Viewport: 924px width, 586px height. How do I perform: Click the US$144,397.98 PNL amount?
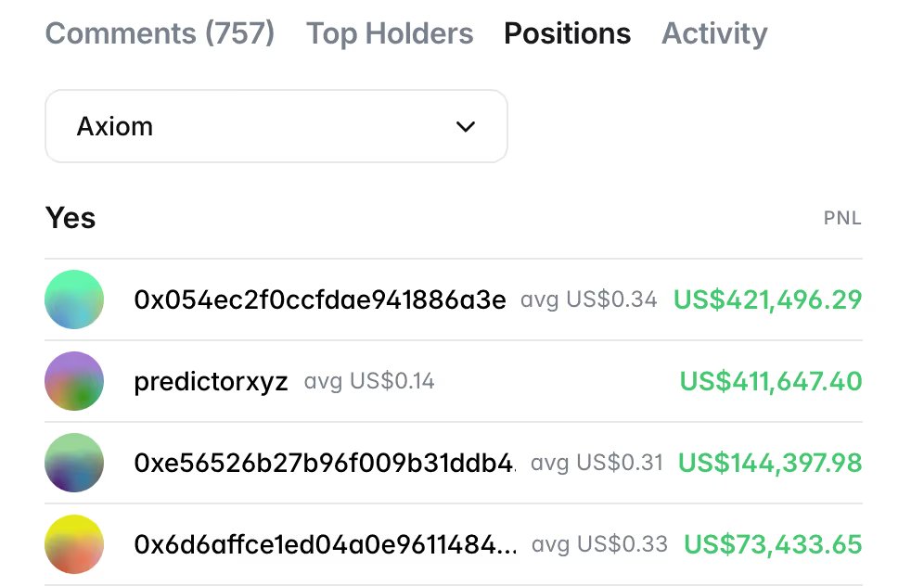770,462
